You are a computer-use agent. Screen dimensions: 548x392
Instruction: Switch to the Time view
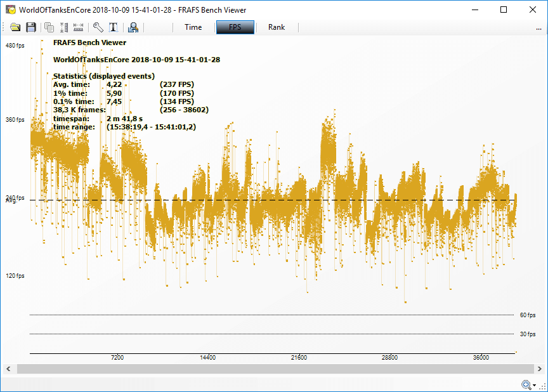193,27
